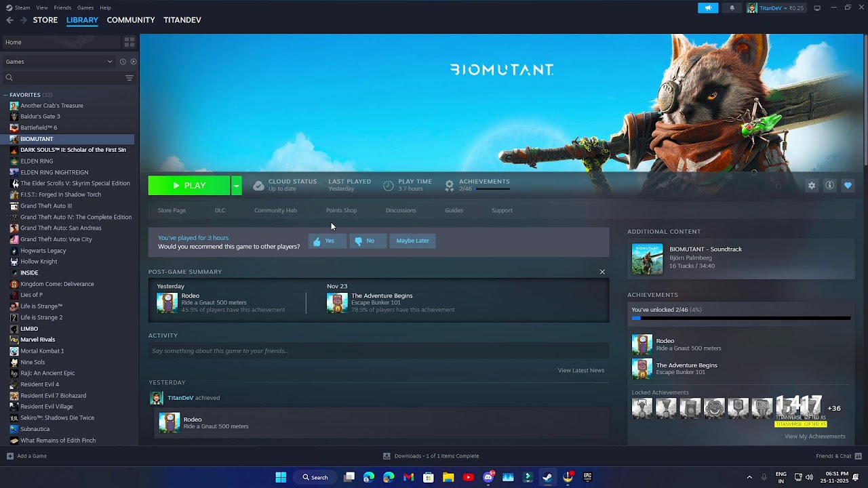Open TitanDeV profile in activity feed
868x488 pixels.
tap(180, 398)
